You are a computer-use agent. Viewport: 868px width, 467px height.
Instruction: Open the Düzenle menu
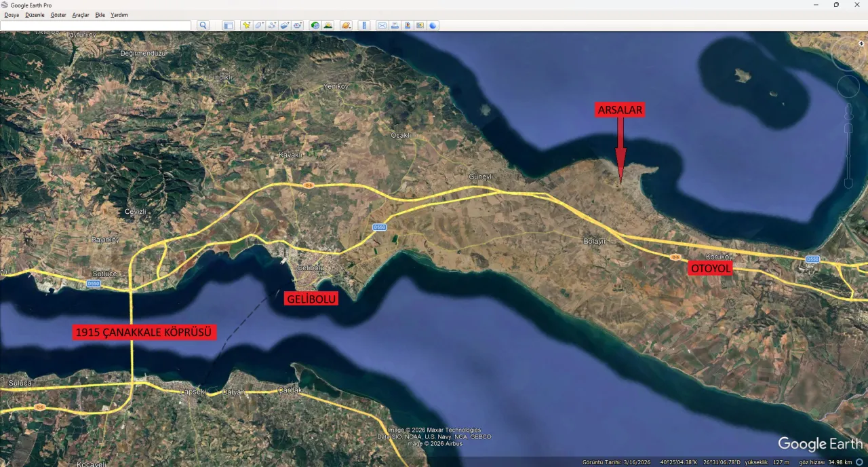coord(35,15)
